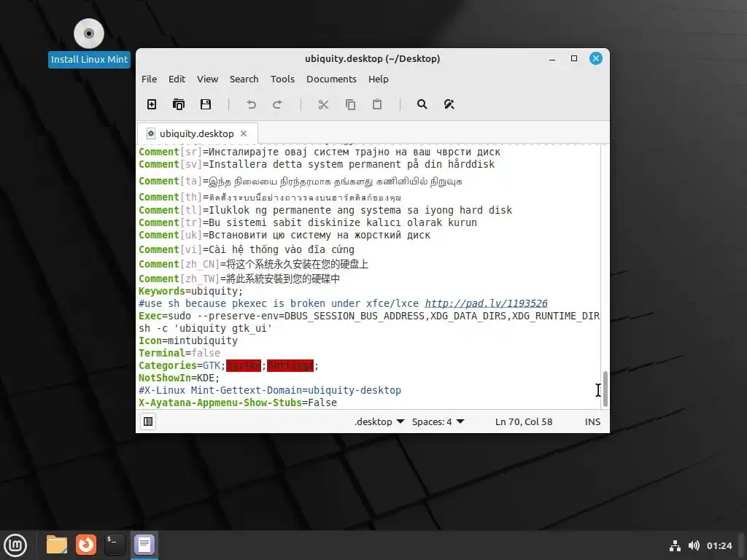Screen dimensions: 747x560
Task: Save the document using floppy icon
Action: coord(205,104)
